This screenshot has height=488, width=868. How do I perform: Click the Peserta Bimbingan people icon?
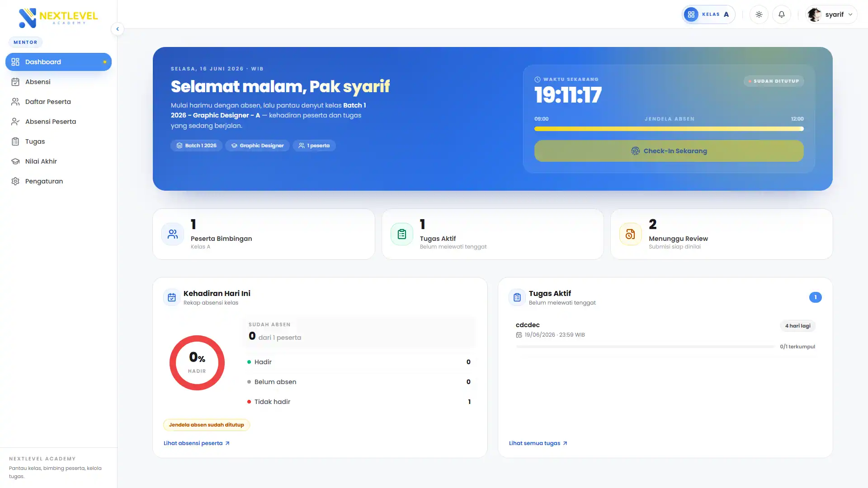(173, 234)
